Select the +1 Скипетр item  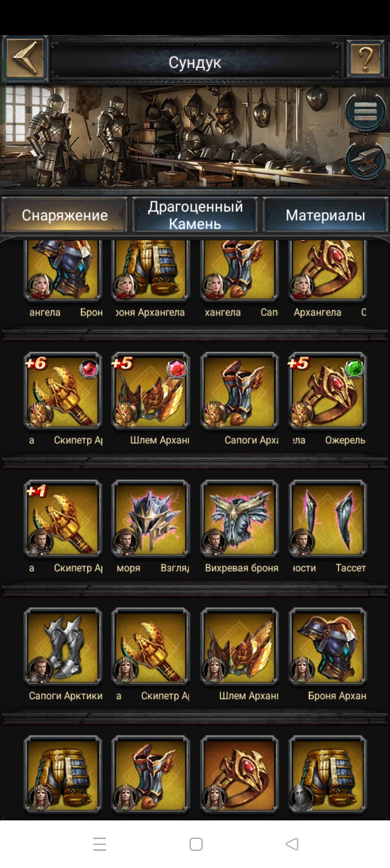(x=63, y=519)
